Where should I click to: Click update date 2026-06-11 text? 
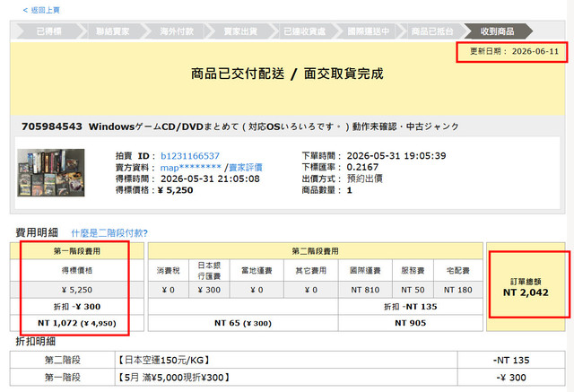(514, 51)
